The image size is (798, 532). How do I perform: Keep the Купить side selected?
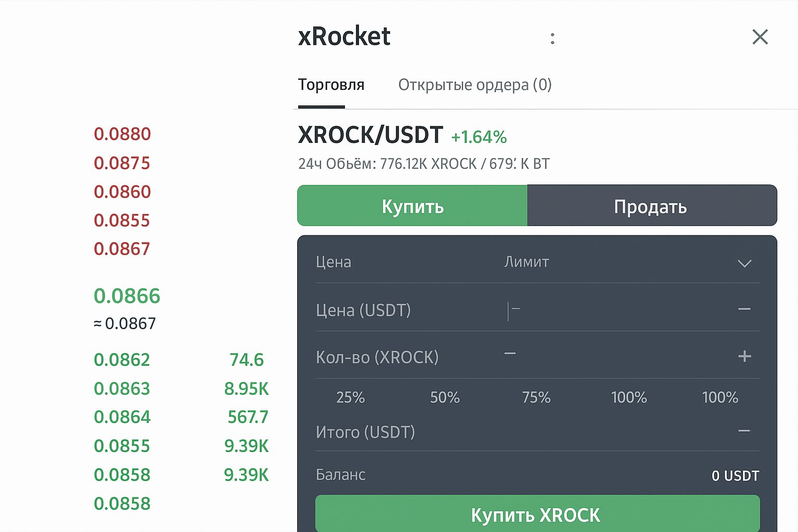(x=412, y=206)
